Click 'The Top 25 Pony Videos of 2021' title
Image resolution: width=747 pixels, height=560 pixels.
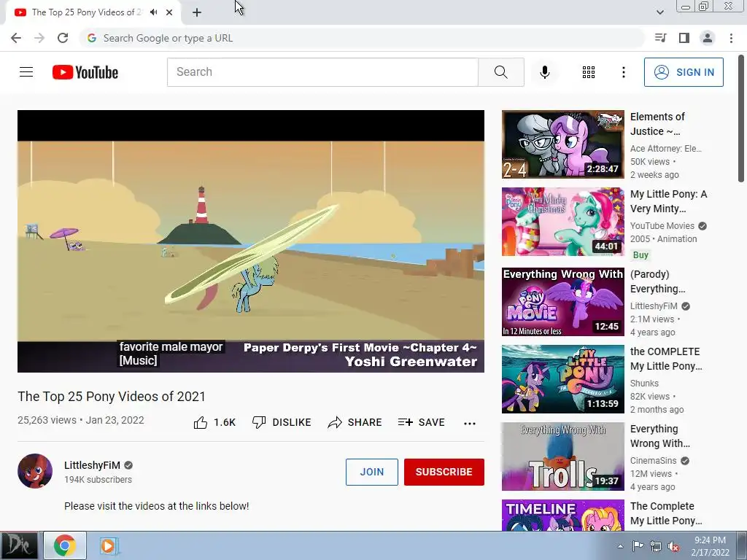[112, 396]
